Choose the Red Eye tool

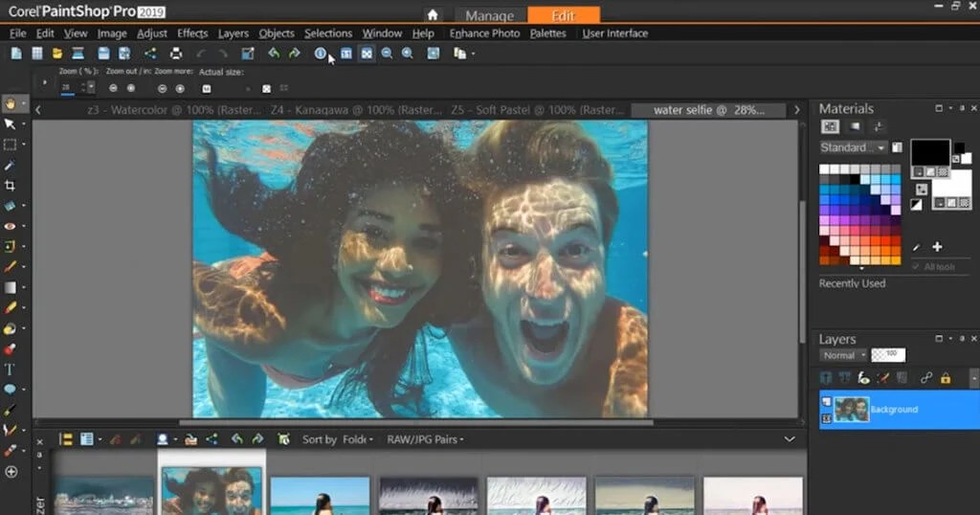pyautogui.click(x=11, y=226)
